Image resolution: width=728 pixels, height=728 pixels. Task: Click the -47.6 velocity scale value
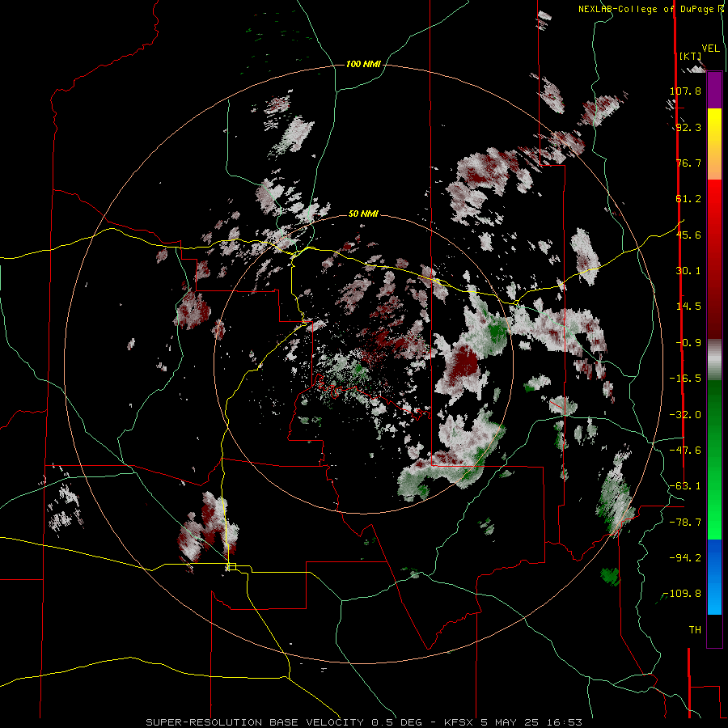point(685,451)
